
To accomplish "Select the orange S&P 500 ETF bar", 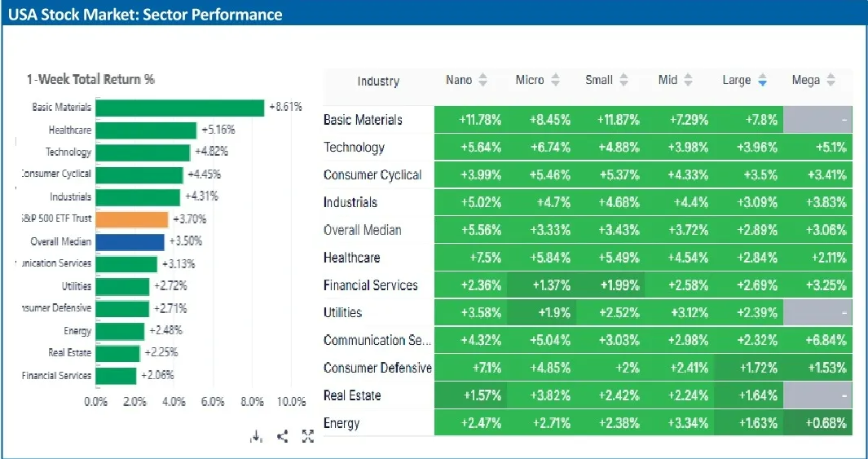I will pyautogui.click(x=132, y=219).
